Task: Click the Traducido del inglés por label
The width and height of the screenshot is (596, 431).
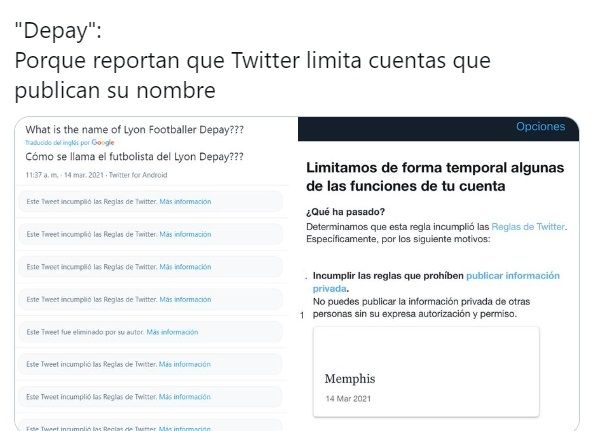Action: (x=58, y=143)
